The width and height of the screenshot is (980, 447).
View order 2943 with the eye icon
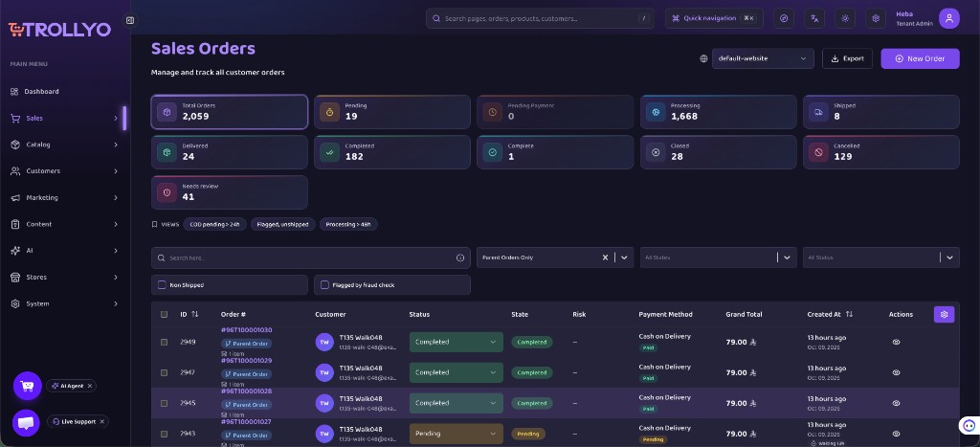(x=896, y=434)
